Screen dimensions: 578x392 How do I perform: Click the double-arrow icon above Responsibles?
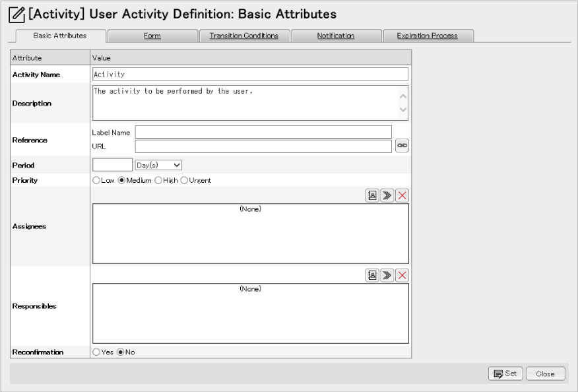[x=387, y=275]
